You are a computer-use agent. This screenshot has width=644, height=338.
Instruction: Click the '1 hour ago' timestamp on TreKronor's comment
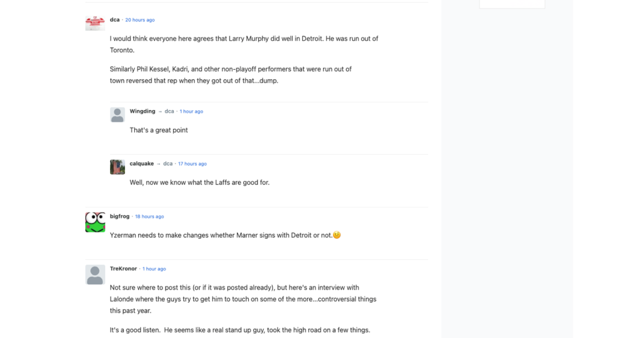[x=154, y=269]
